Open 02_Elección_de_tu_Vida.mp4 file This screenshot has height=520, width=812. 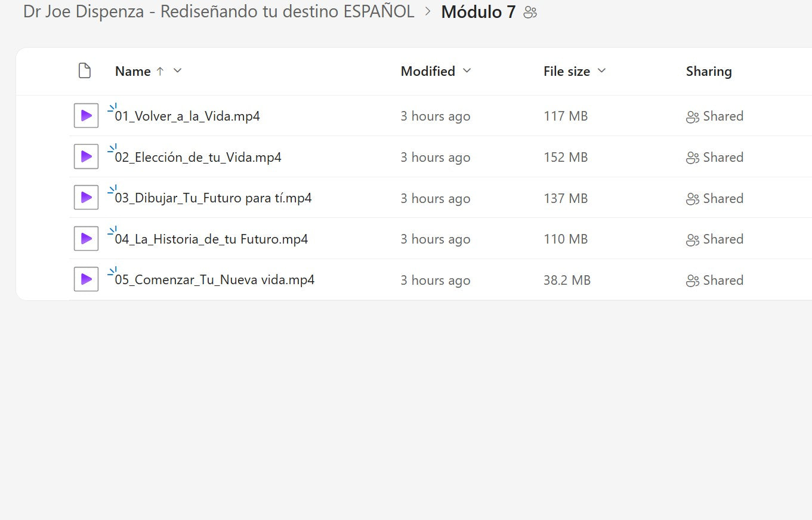(198, 158)
